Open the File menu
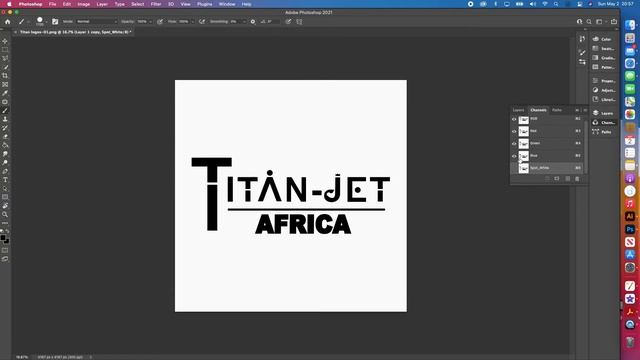This screenshot has height=360, width=640. point(52,4)
